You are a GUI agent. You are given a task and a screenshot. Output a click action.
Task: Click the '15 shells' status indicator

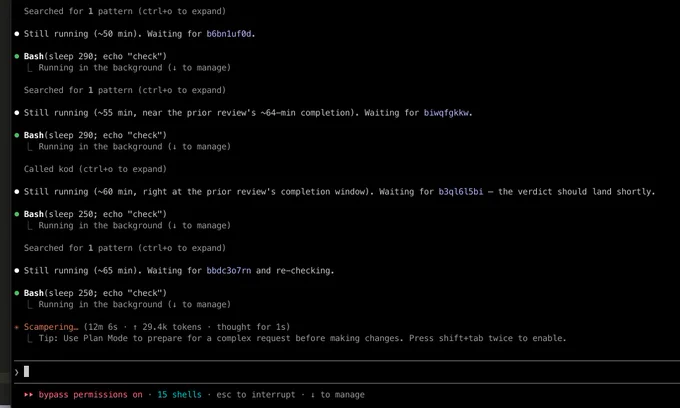pyautogui.click(x=179, y=395)
